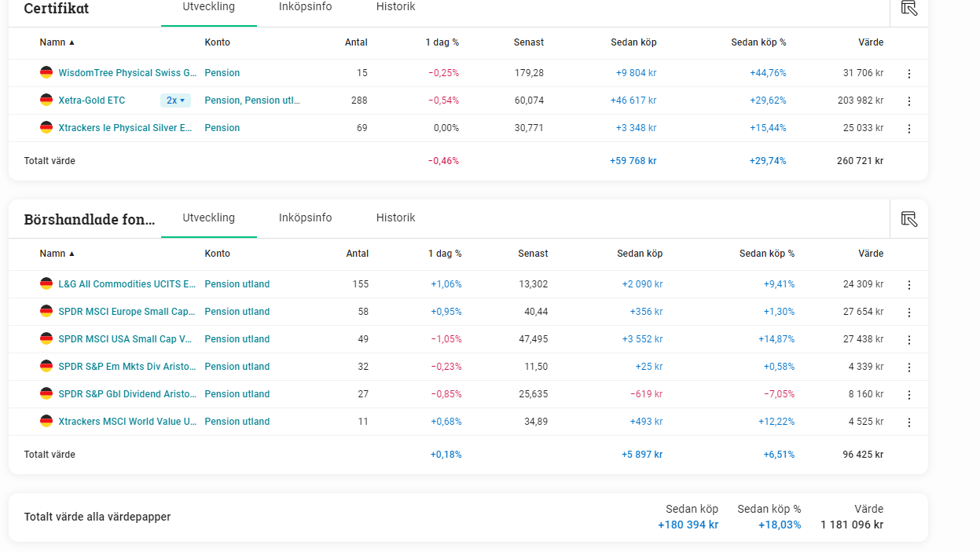
Task: Click the table export icon in Börshandlade fonder section
Action: pos(909,219)
